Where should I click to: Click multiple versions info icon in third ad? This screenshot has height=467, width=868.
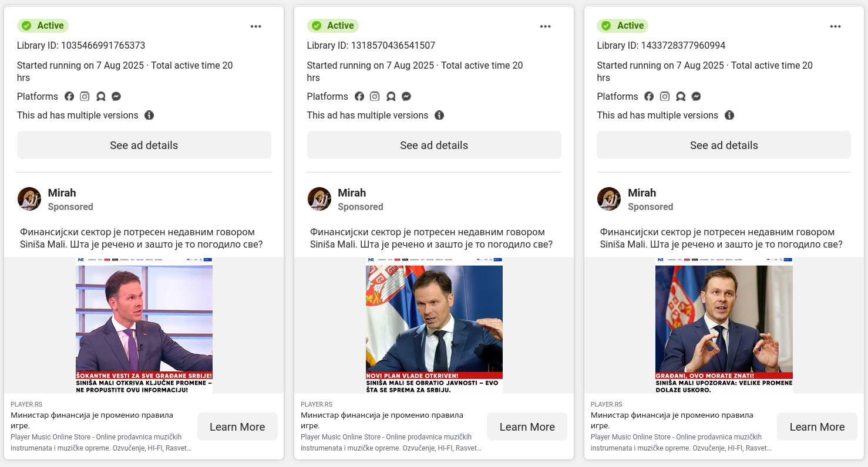point(729,115)
